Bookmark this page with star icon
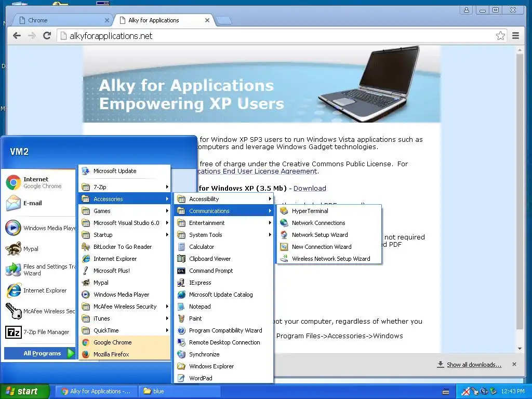532x399 pixels. [500, 36]
